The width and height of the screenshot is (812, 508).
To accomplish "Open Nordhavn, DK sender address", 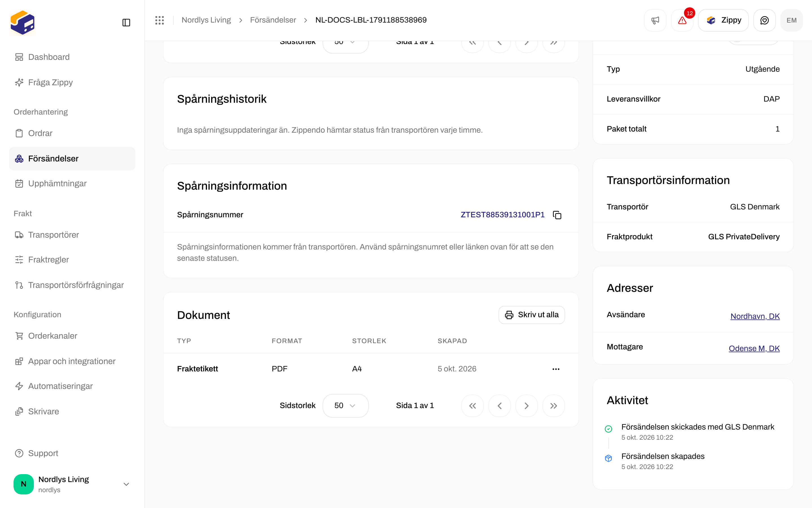I will [x=755, y=316].
